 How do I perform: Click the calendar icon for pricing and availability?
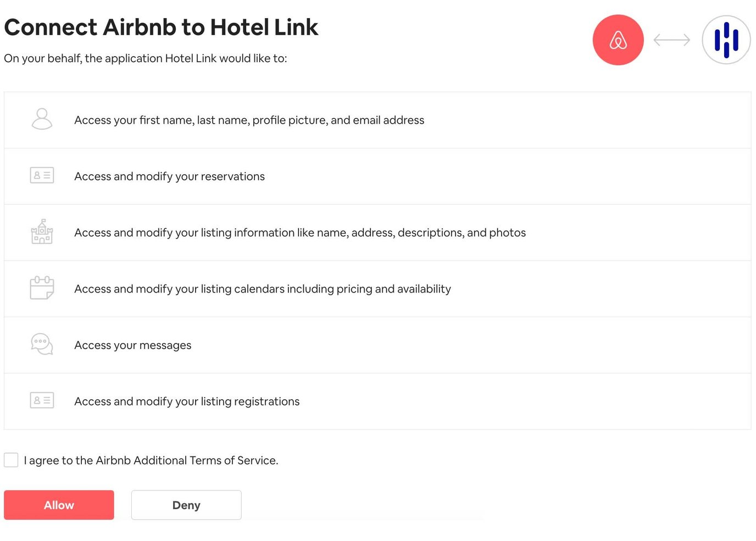coord(42,288)
